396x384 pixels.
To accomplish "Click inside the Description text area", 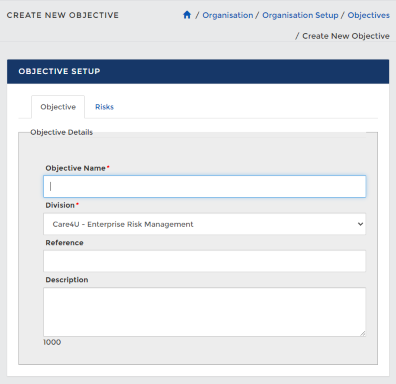I will [205, 312].
